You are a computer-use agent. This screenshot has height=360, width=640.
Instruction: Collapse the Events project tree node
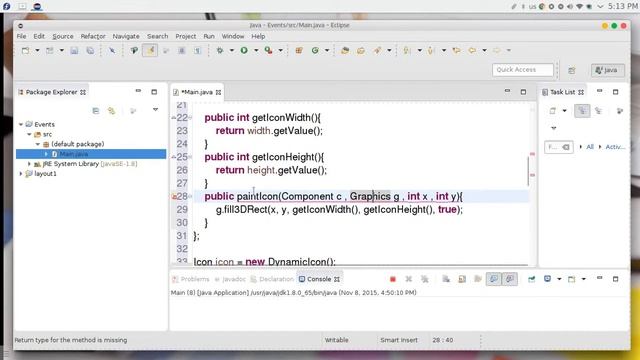tap(21, 124)
